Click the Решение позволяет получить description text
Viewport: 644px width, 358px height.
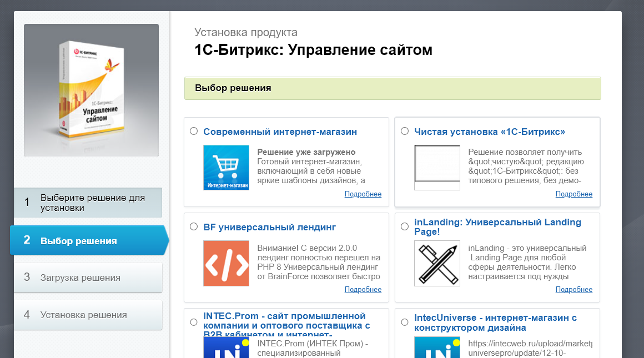(526, 167)
